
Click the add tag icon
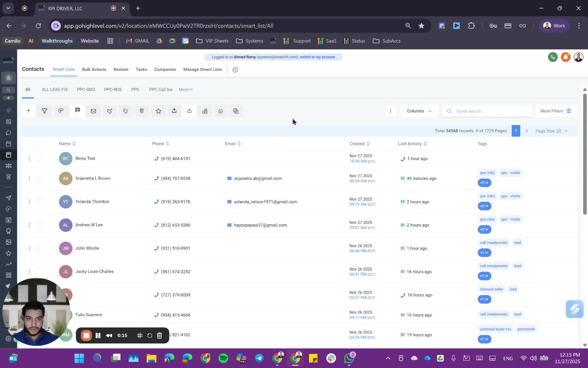pos(110,111)
